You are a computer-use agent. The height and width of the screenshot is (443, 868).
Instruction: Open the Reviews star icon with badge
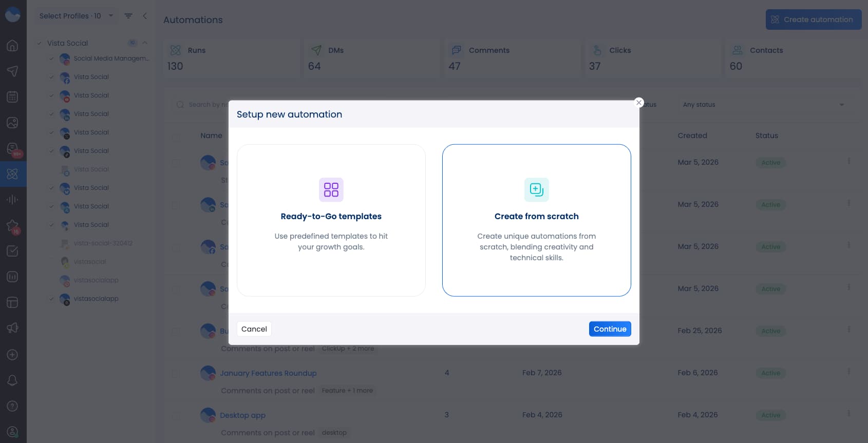[12, 226]
